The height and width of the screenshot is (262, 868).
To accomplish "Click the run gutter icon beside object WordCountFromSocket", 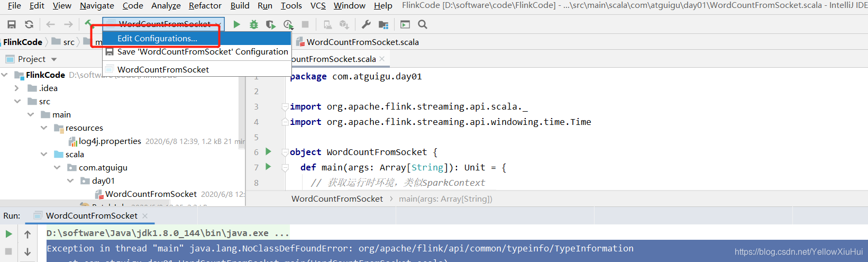I will click(x=268, y=151).
